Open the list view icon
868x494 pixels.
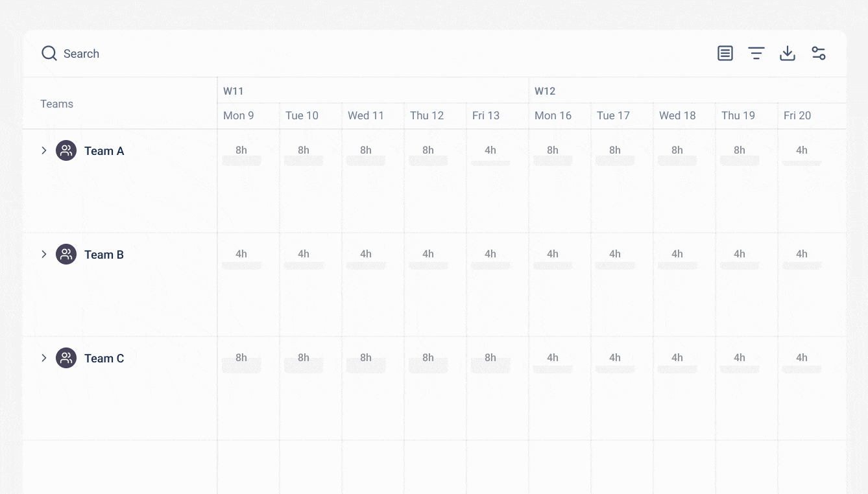click(725, 53)
